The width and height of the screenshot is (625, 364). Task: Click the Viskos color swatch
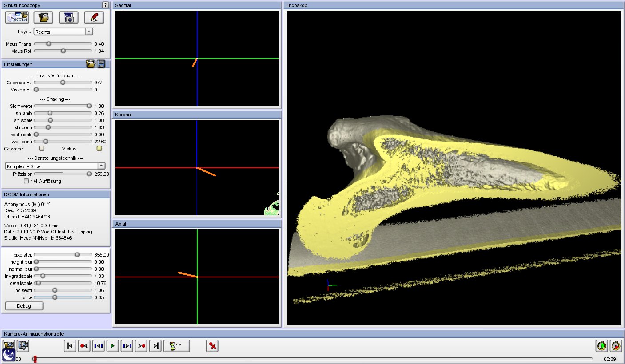(x=100, y=149)
